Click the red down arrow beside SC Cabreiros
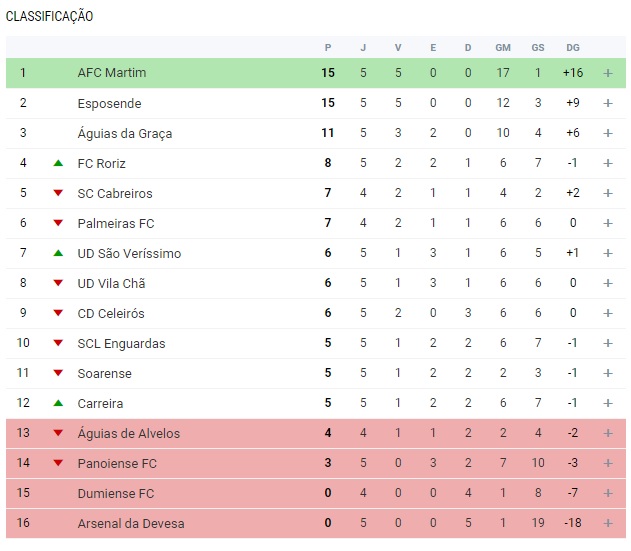 pyautogui.click(x=58, y=193)
